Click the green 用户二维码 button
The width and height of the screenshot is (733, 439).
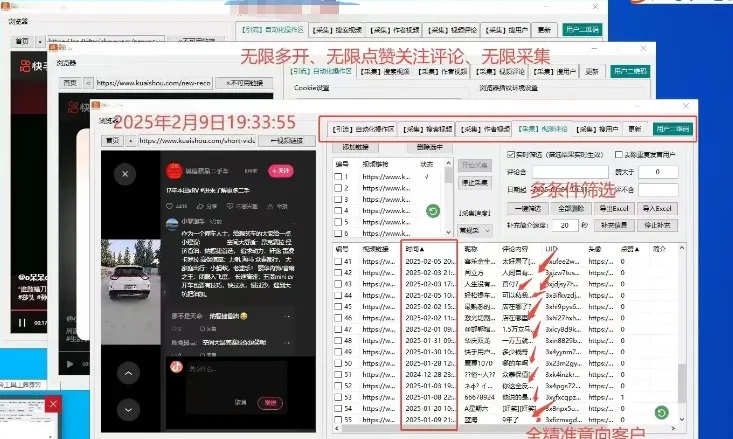point(673,129)
